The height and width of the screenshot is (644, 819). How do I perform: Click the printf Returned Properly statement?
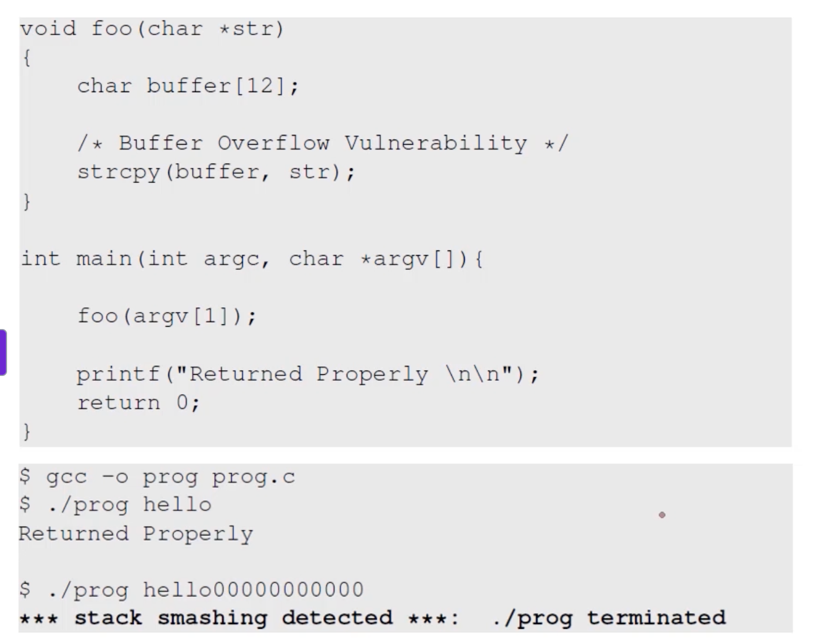307,374
